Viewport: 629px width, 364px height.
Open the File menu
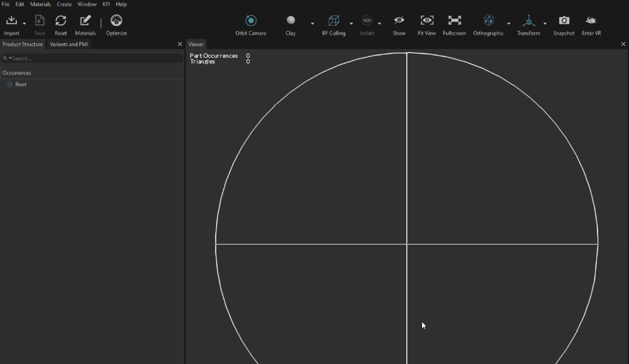(6, 4)
